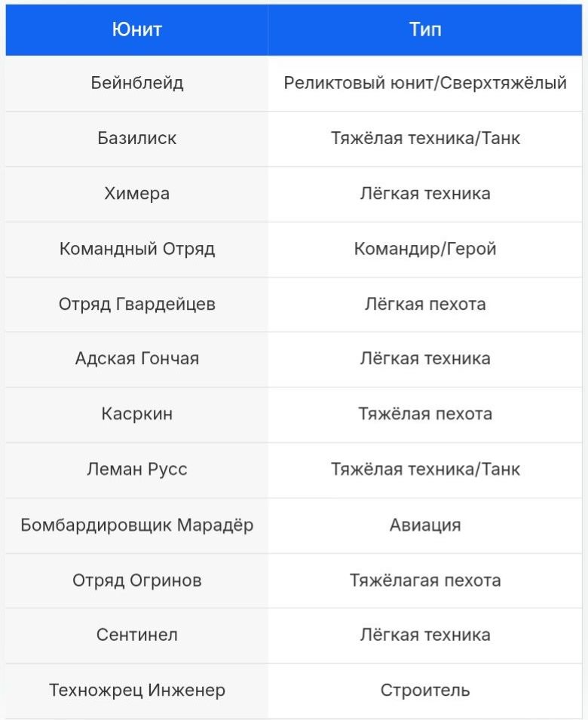This screenshot has height=720, width=588.
Task: Click the Командир/Герой type cell
Action: click(x=425, y=249)
